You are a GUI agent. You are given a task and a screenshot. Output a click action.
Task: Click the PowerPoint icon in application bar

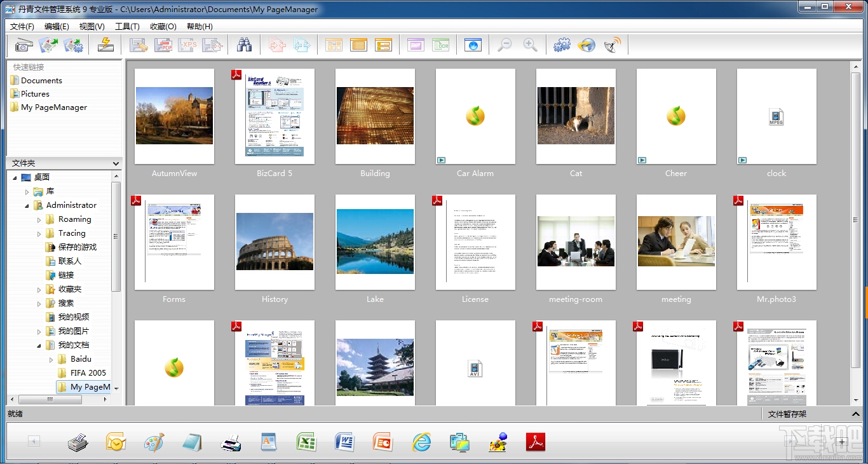tap(383, 442)
